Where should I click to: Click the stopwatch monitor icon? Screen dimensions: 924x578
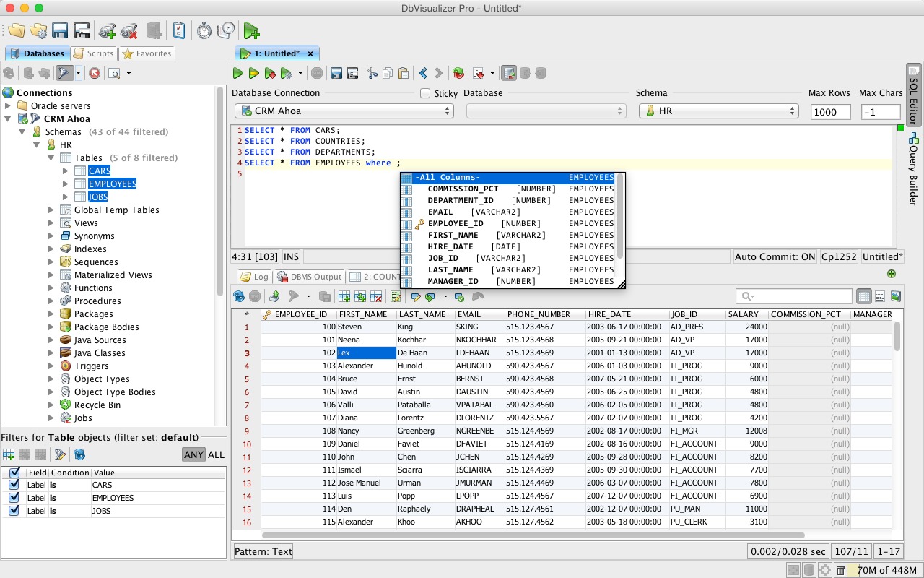[x=204, y=30]
